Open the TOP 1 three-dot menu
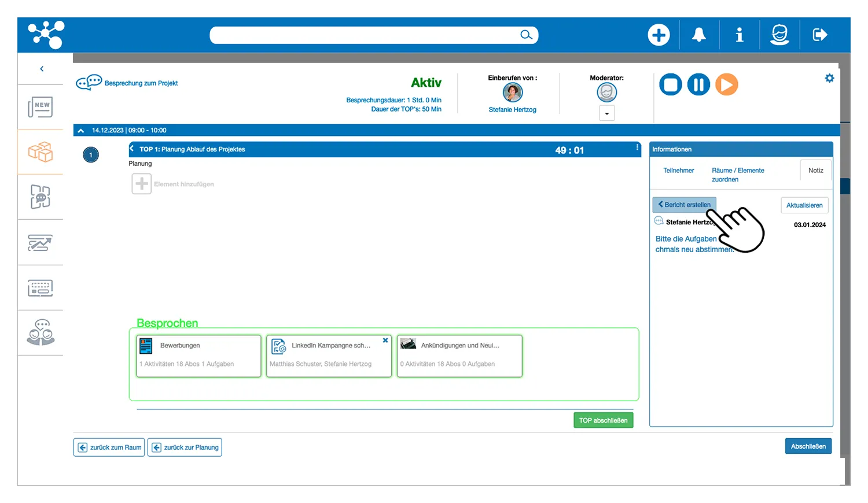Image resolution: width=868 pixels, height=503 pixels. click(637, 148)
